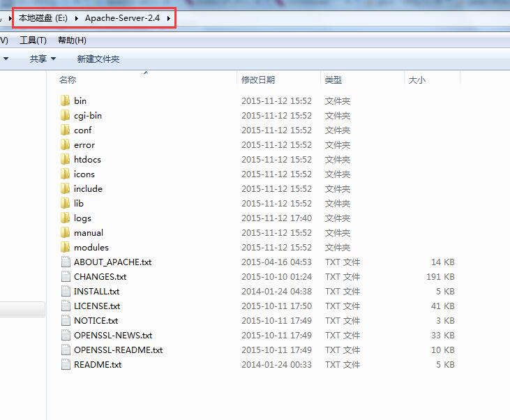Click the 191 KB size value

click(x=440, y=276)
